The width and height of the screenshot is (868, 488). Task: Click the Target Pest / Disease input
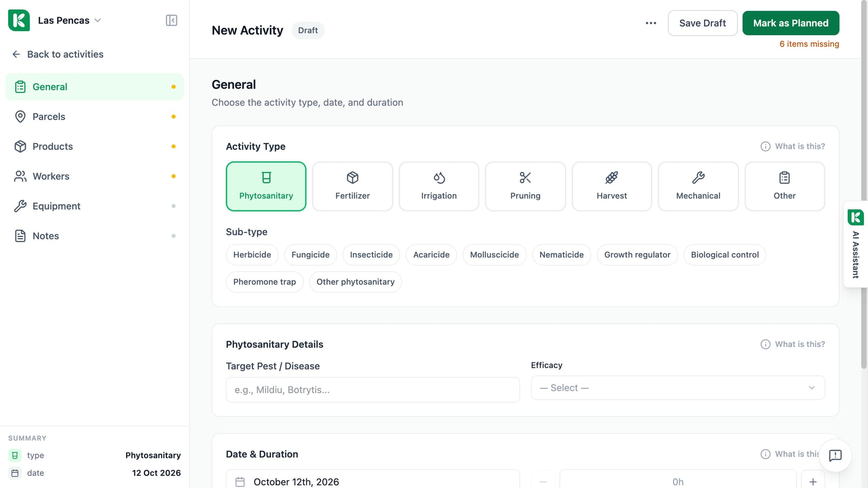(373, 389)
